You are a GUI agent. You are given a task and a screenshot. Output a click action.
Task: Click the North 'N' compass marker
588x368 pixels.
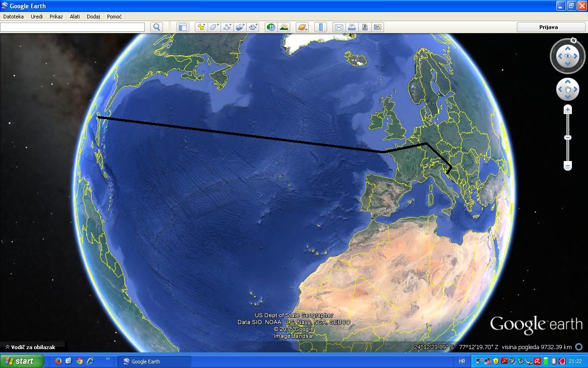coord(574,40)
